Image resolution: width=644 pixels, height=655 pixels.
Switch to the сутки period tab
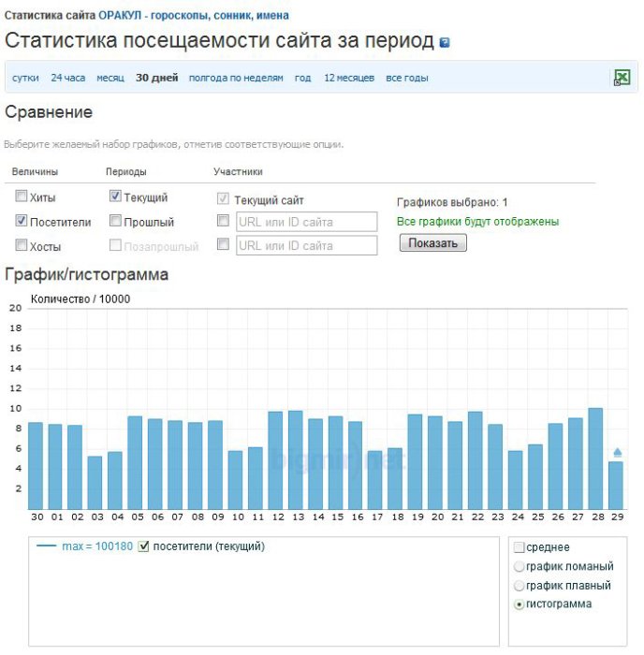point(25,78)
